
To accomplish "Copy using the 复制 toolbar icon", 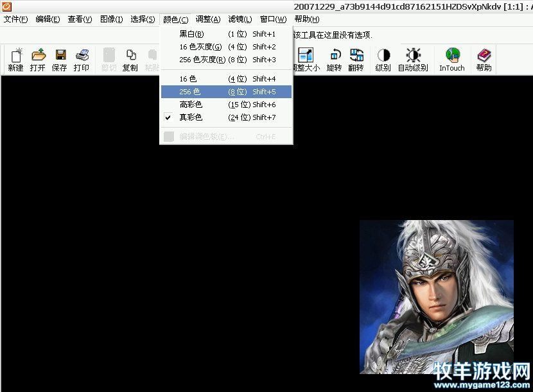I will coord(130,60).
